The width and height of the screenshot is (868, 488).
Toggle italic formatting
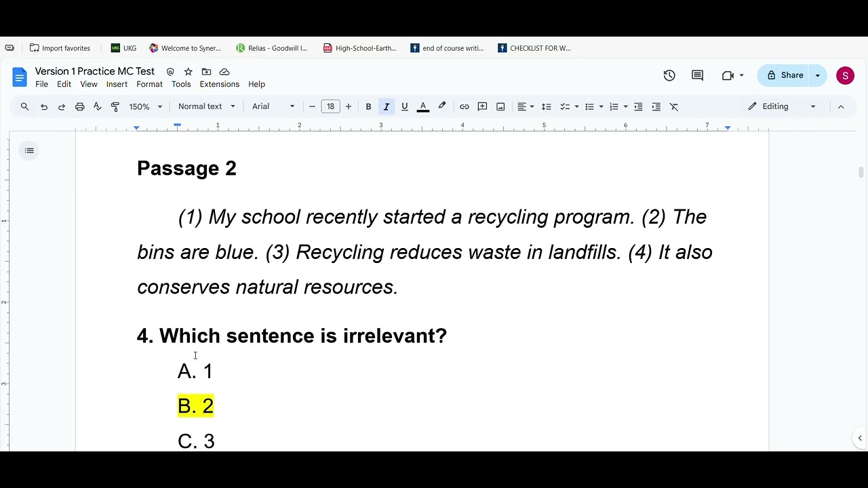[x=387, y=106]
